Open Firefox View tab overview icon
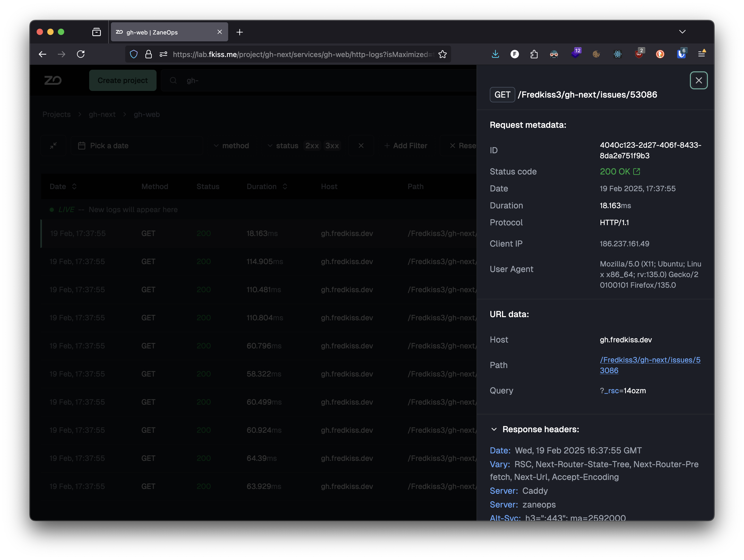Screen dimensions: 744x560 pyautogui.click(x=97, y=32)
